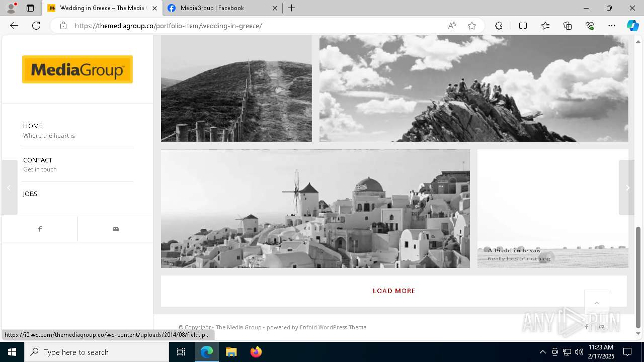
Task: Click the page vertical scrollbar thumb
Action: tap(638, 277)
